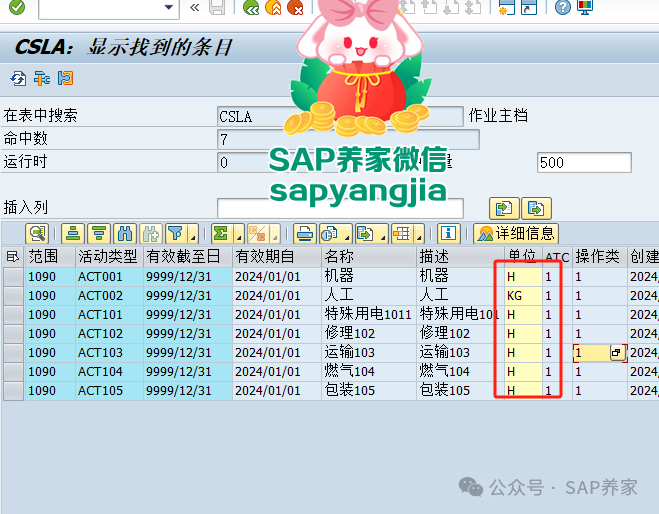Click the Details magnifier icon in ALV toolbar
Screen dimensions: 659x514
point(37,234)
